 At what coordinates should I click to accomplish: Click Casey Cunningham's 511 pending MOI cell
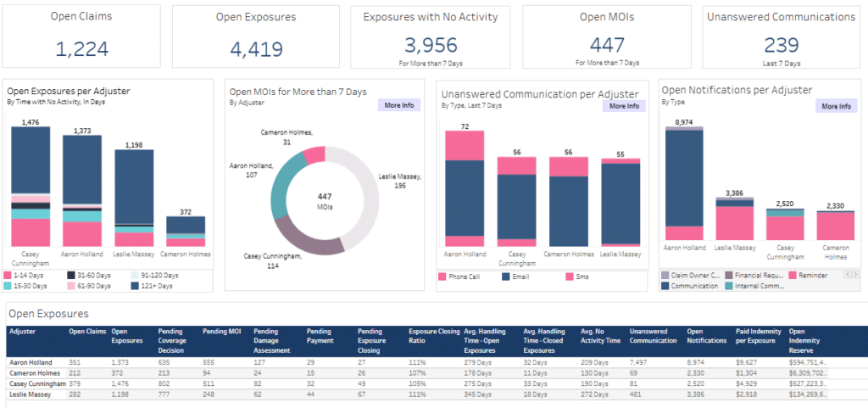point(208,383)
